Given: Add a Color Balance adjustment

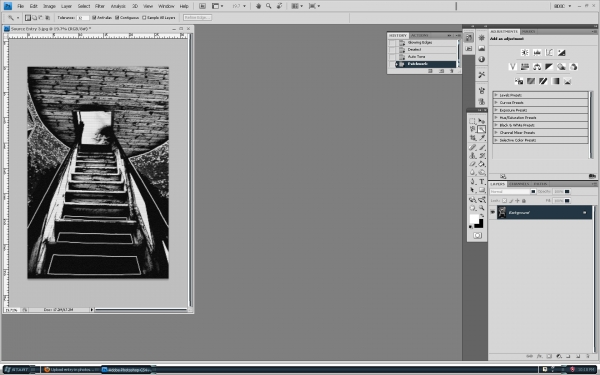Looking at the screenshot, I should pos(537,67).
